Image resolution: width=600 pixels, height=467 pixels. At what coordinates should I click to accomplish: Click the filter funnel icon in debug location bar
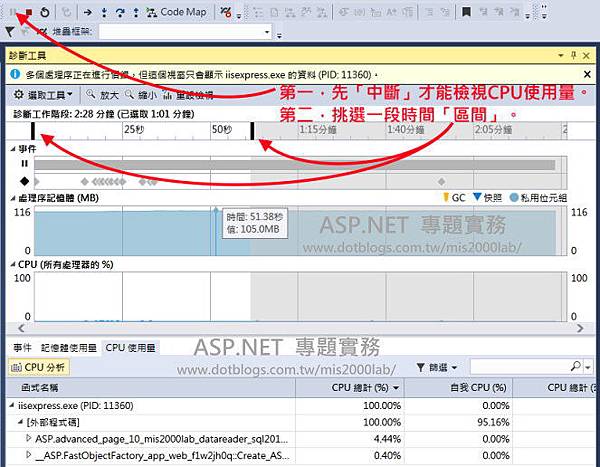pos(10,31)
